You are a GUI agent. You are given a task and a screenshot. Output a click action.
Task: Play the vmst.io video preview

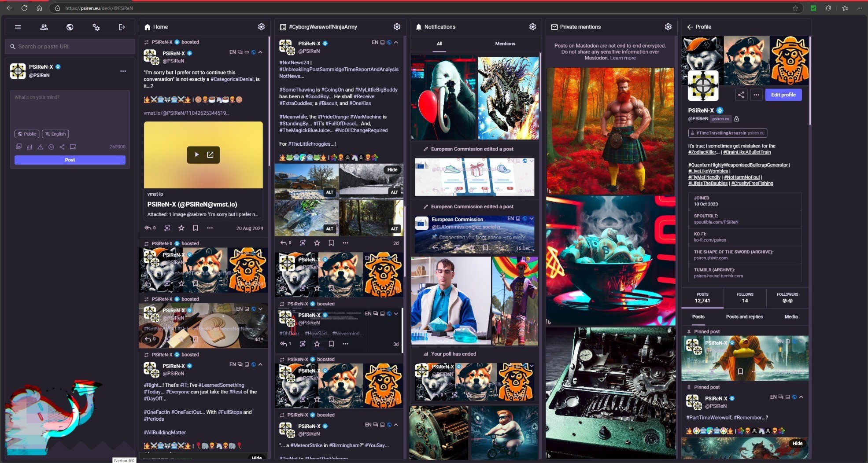coord(196,154)
